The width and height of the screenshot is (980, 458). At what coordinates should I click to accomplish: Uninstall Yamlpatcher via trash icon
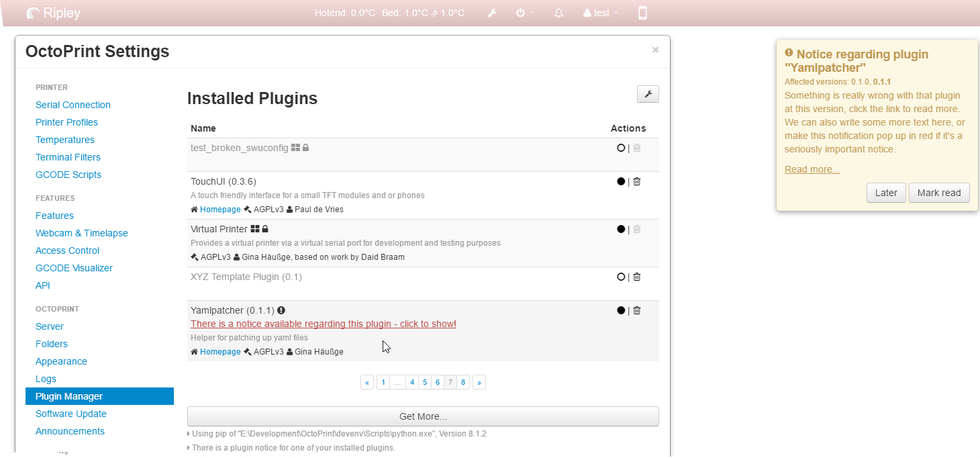(637, 310)
